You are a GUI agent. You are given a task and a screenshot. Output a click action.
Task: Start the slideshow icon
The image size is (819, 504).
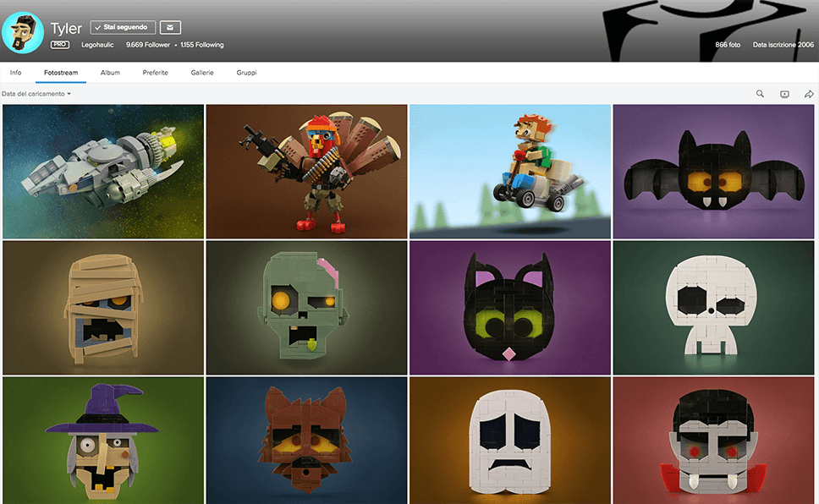pos(784,94)
